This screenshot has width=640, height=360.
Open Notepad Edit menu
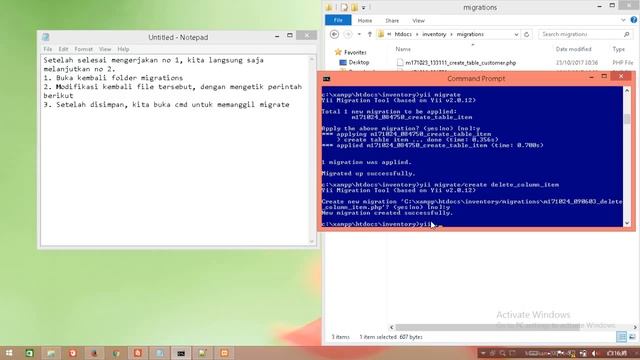63,49
